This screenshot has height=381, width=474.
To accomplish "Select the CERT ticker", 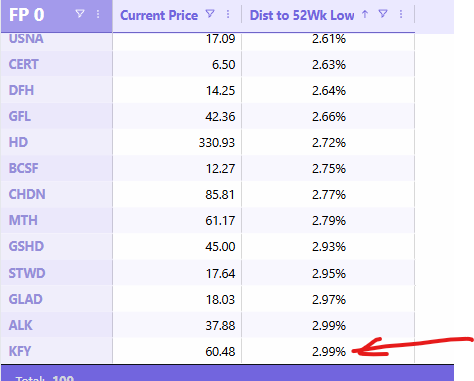I will (24, 64).
